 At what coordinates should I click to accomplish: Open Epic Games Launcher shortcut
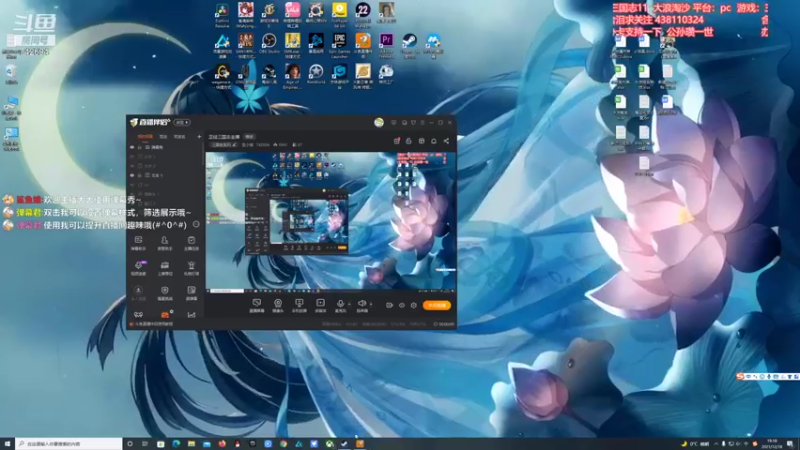339,45
